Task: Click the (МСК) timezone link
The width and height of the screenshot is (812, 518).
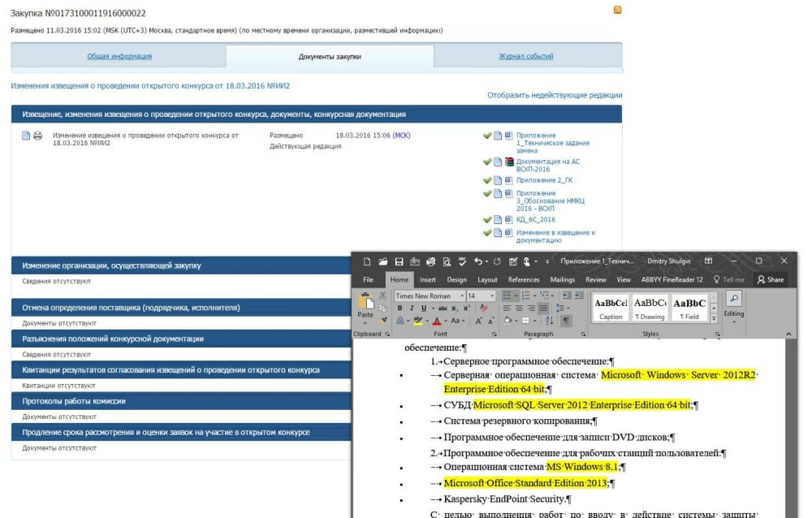Action: point(401,136)
